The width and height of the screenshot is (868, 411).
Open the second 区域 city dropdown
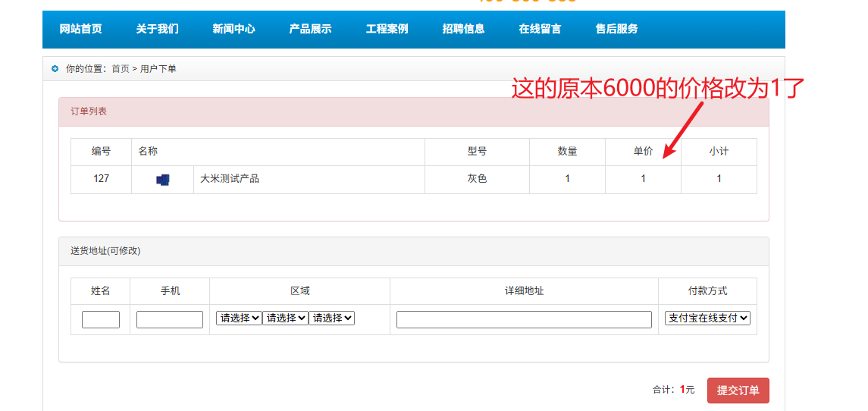(x=285, y=318)
